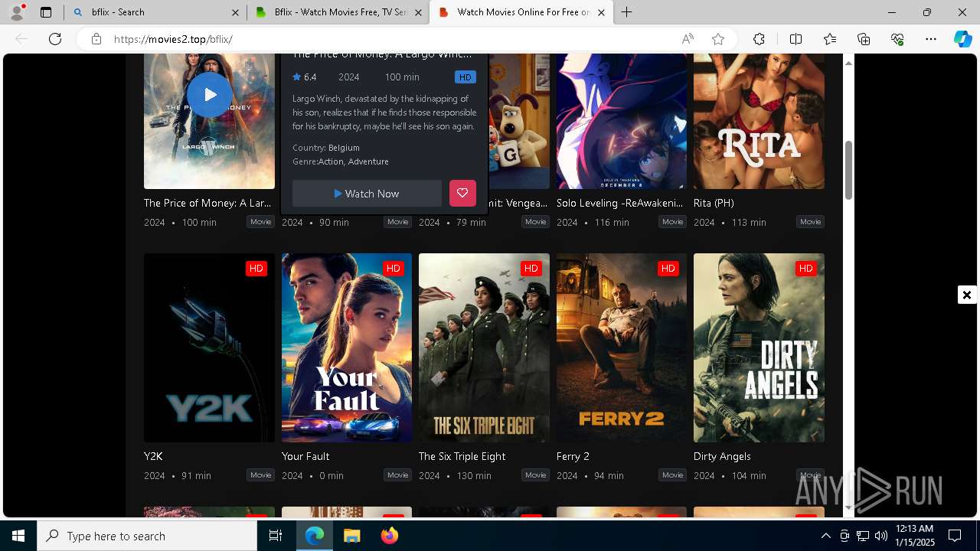Viewport: 980px width, 551px height.
Task: Click the page vertical scrollbar thumb
Action: [848, 171]
